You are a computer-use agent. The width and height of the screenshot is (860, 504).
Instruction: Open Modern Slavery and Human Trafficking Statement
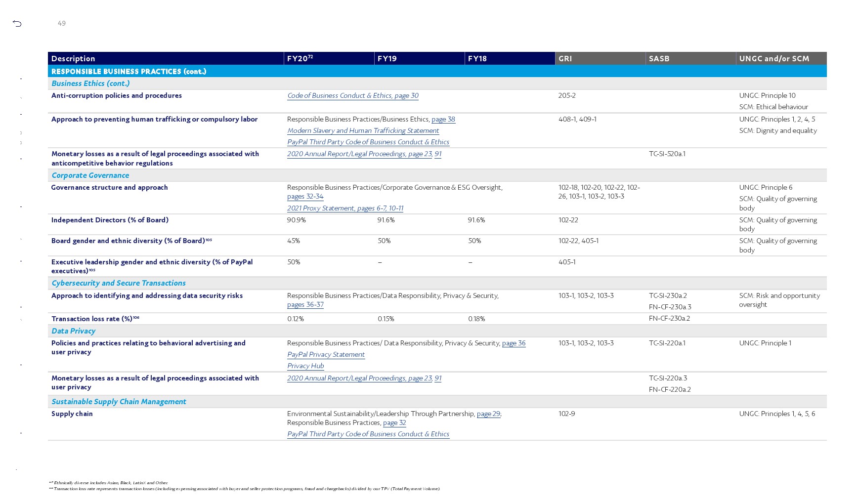point(363,131)
